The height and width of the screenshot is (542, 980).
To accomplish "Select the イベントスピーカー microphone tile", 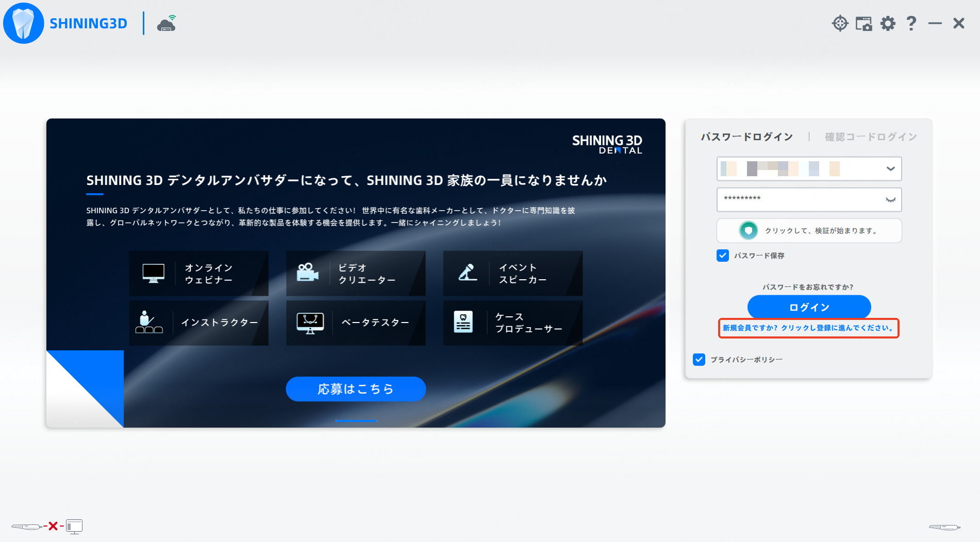I will (x=513, y=274).
